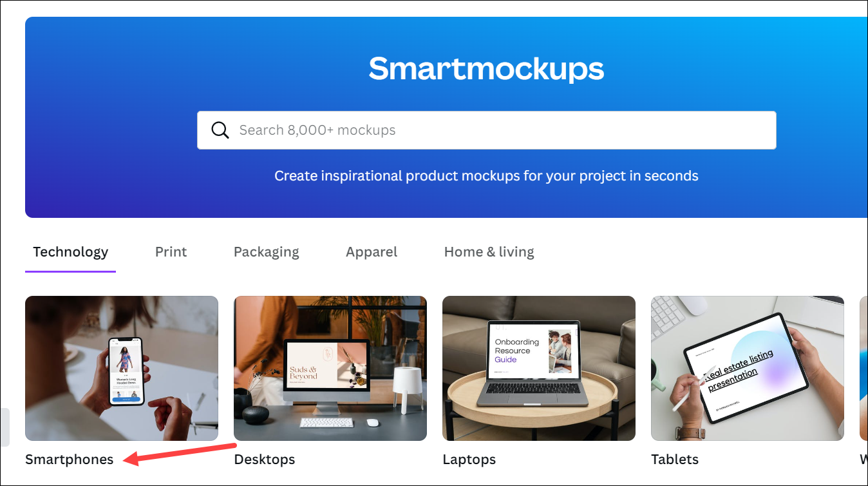Image resolution: width=868 pixels, height=486 pixels.
Task: Click the Search 8,000+ mockups field
Action: tap(486, 130)
